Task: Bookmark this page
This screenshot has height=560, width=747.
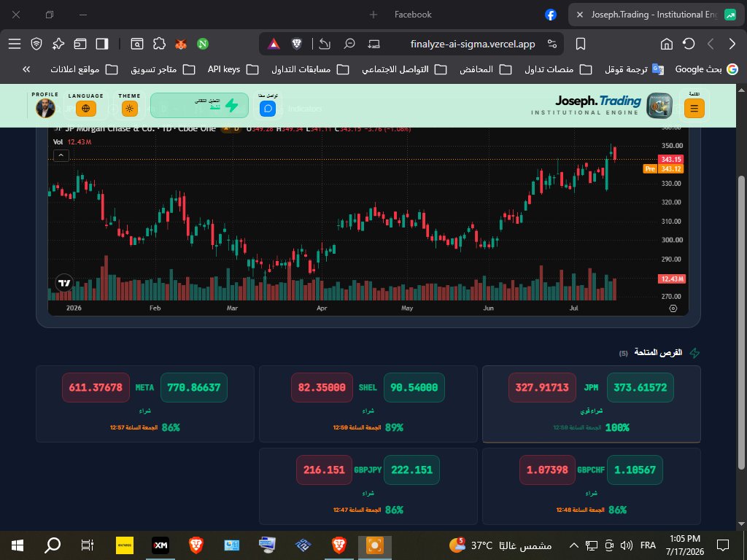Action: click(x=580, y=44)
